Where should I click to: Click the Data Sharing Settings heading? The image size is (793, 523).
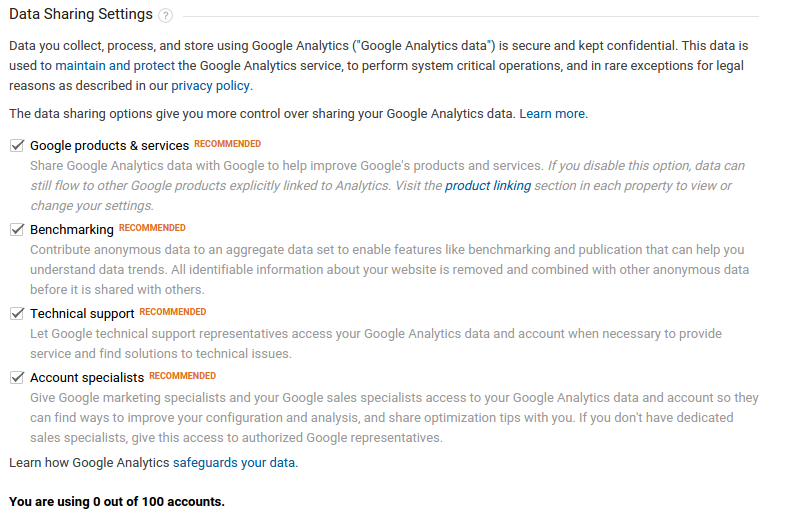tap(81, 14)
